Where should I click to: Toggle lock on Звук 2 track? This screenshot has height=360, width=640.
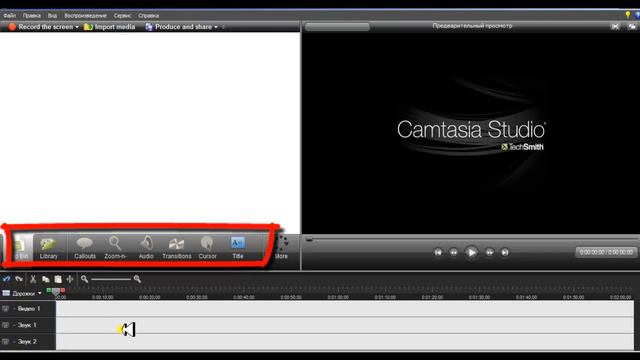coord(5,342)
